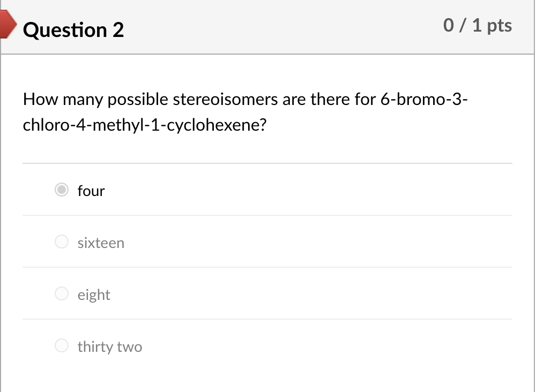Click the answer label 'thirty two'

pos(109,346)
